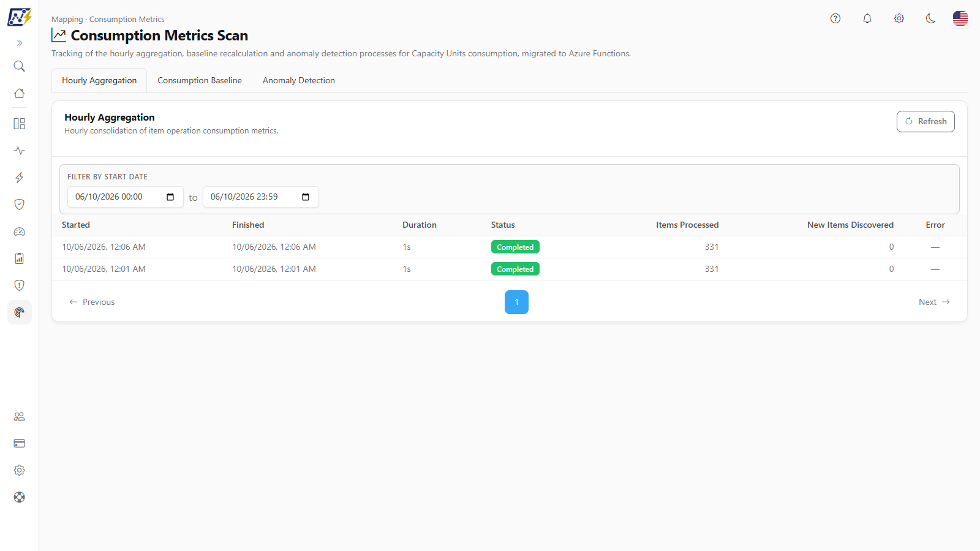Expand the sidebar with the double-chevron
Image resolution: width=980 pixels, height=551 pixels.
[x=20, y=43]
